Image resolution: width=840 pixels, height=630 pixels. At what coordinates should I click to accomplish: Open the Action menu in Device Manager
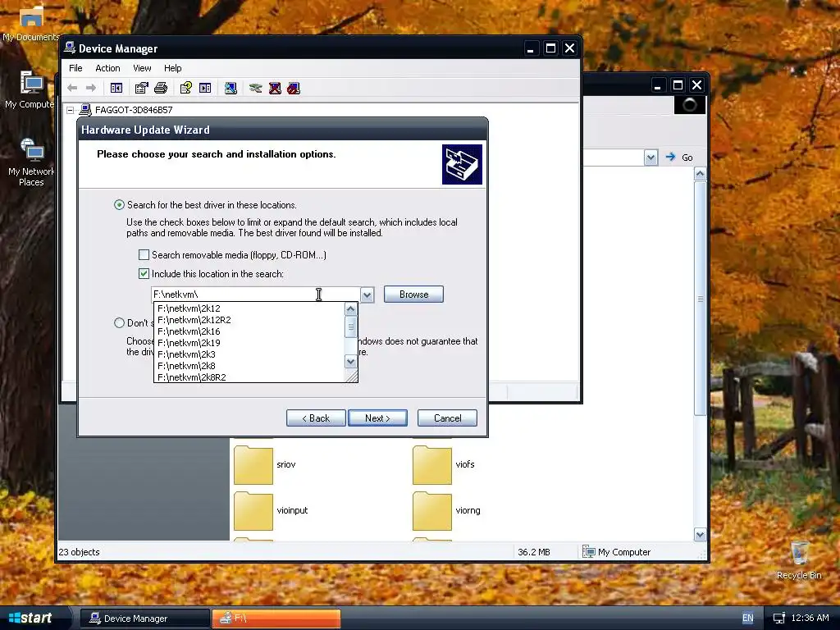coord(107,68)
